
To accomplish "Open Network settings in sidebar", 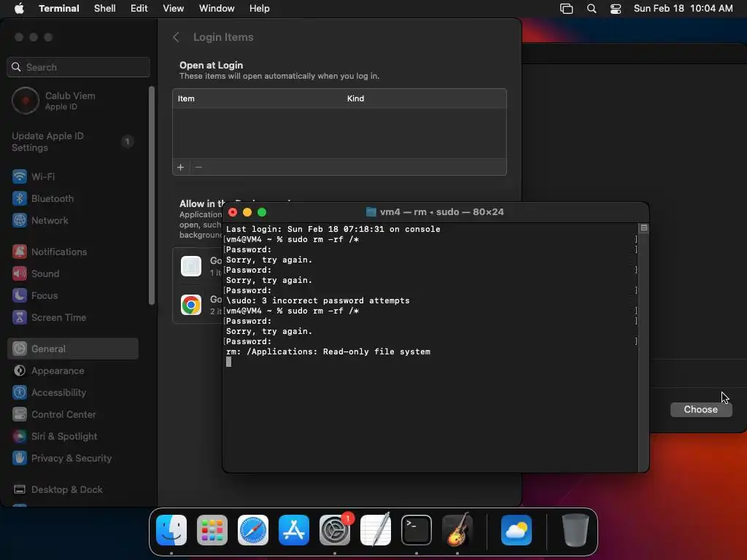I will (x=73, y=220).
